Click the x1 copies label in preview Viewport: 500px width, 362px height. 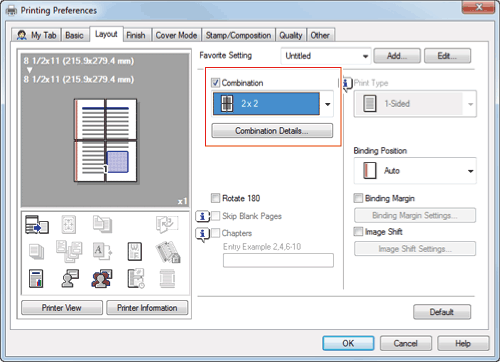(182, 201)
